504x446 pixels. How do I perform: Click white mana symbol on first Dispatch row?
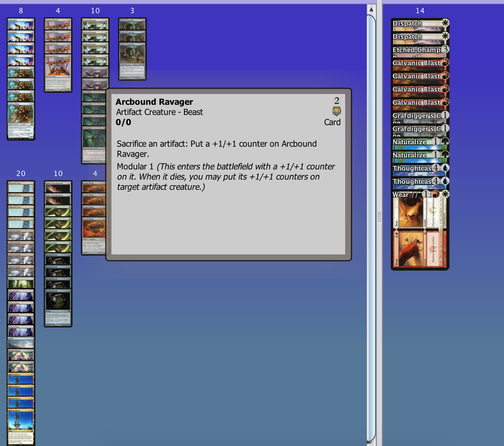(445, 22)
